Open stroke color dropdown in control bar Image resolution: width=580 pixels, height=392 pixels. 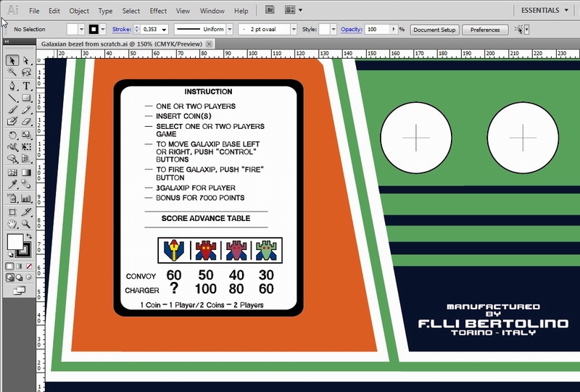(x=103, y=29)
